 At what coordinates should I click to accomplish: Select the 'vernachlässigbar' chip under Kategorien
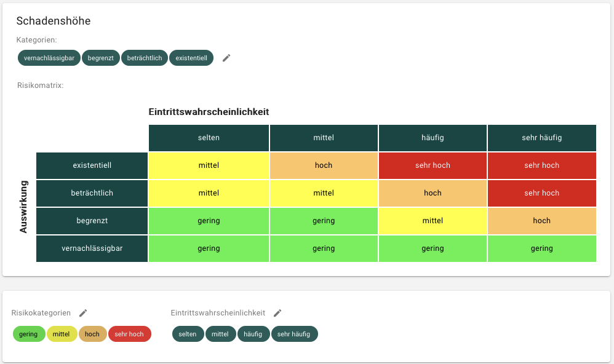click(49, 58)
